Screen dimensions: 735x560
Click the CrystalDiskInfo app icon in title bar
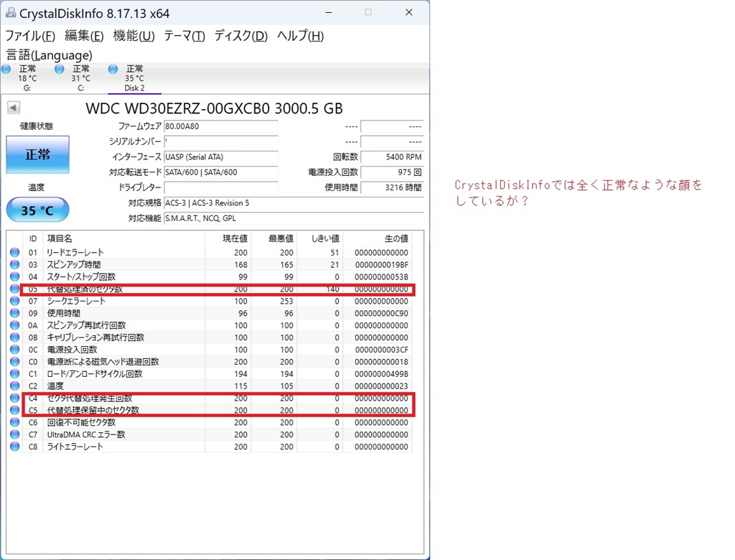point(10,13)
